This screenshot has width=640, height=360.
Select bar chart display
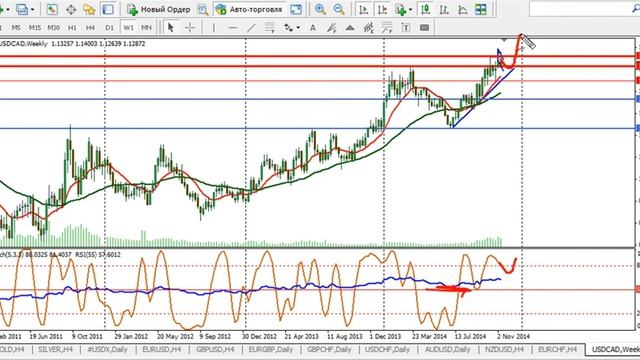(444, 9)
